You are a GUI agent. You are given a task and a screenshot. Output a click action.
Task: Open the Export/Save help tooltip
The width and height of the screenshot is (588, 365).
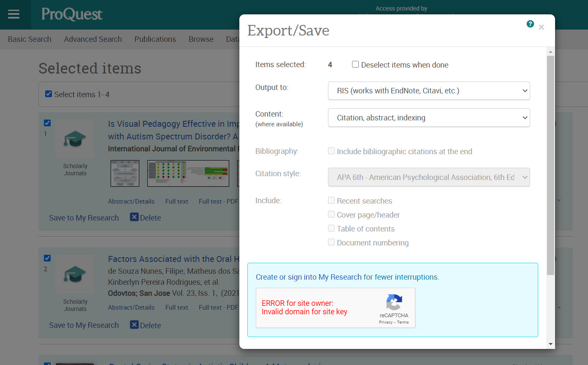530,24
